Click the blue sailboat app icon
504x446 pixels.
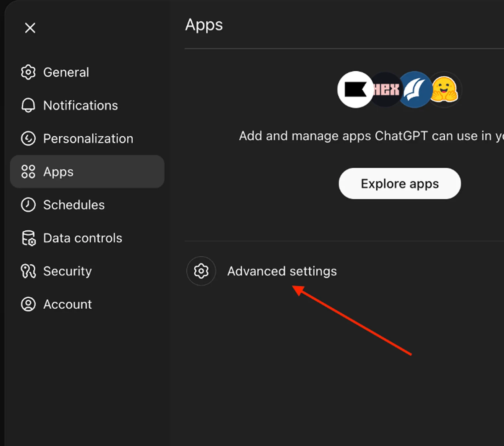tap(415, 90)
